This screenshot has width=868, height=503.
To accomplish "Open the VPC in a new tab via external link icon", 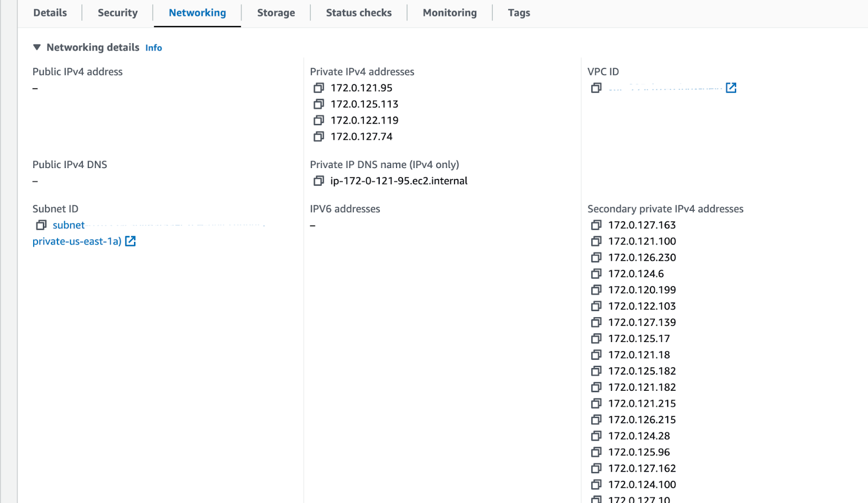I will point(731,88).
